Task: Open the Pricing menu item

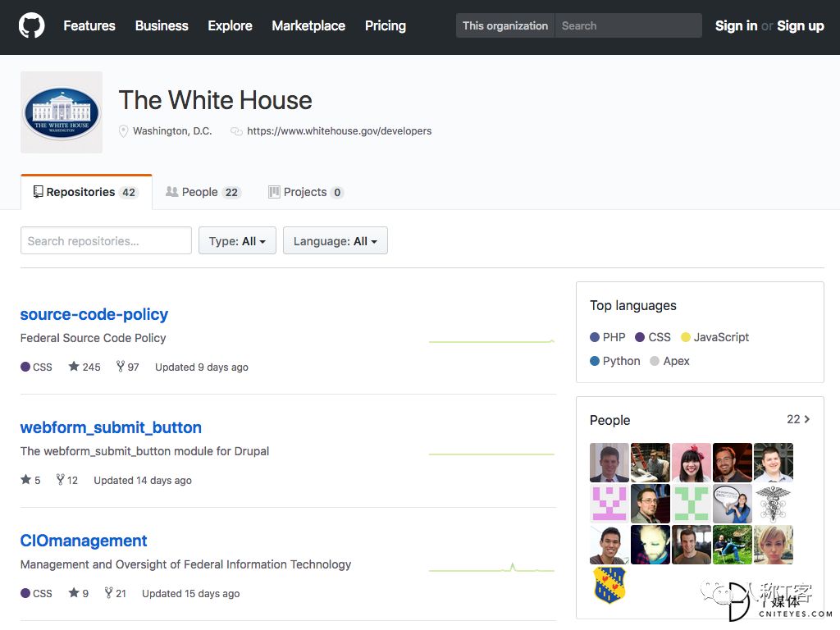Action: pyautogui.click(x=386, y=25)
